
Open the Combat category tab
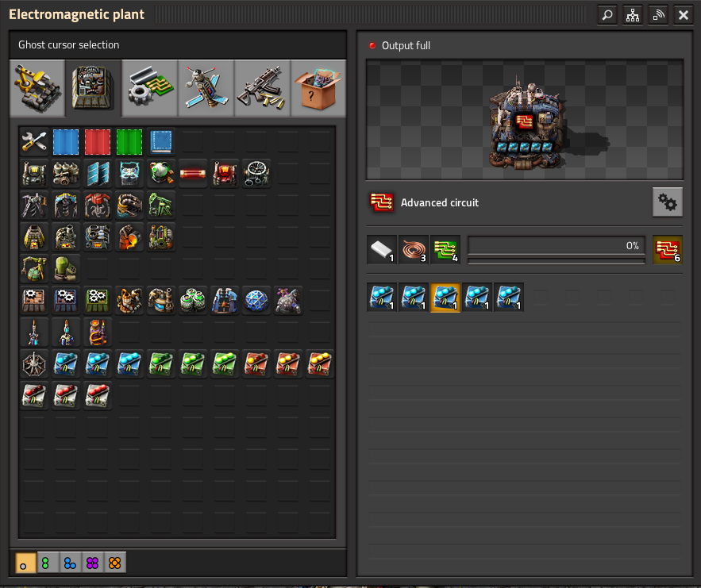tap(263, 88)
